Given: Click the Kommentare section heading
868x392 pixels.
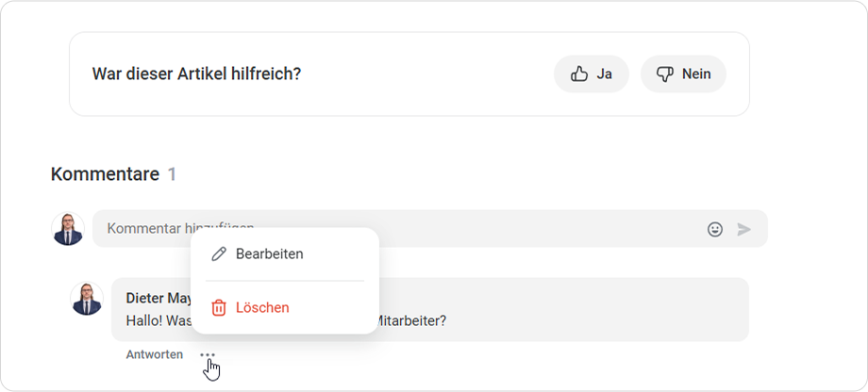Looking at the screenshot, I should click(x=105, y=174).
